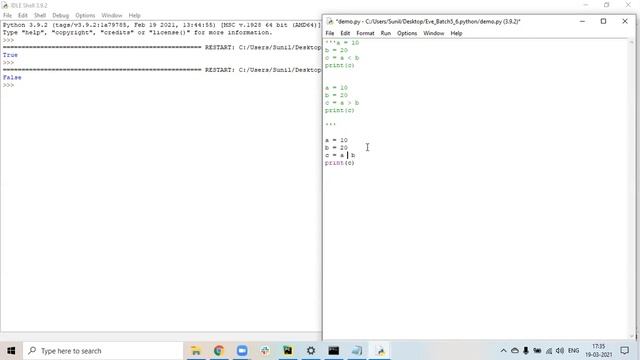Open Format menu in demo.py editor
Viewport: 640px width, 360px height.
coord(365,33)
